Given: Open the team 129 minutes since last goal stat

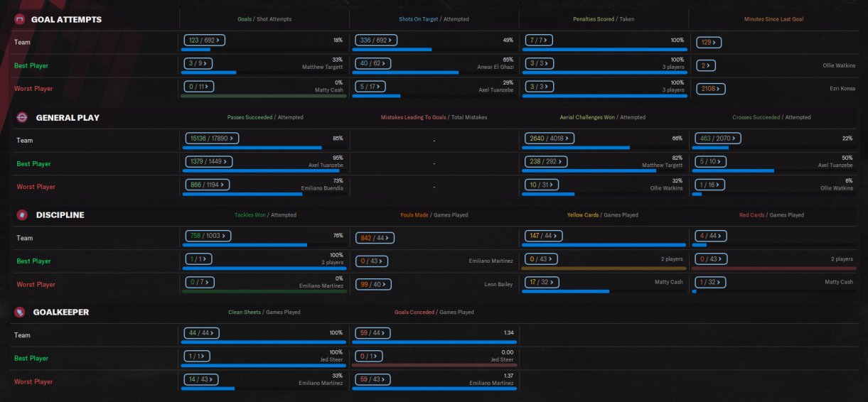Looking at the screenshot, I should (709, 43).
